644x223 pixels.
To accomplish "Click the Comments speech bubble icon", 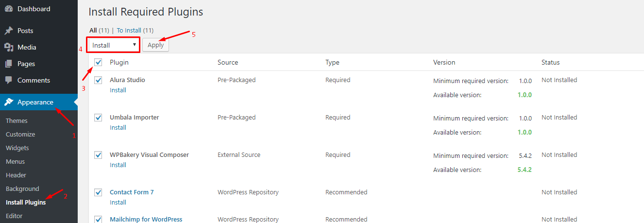I will (9, 80).
